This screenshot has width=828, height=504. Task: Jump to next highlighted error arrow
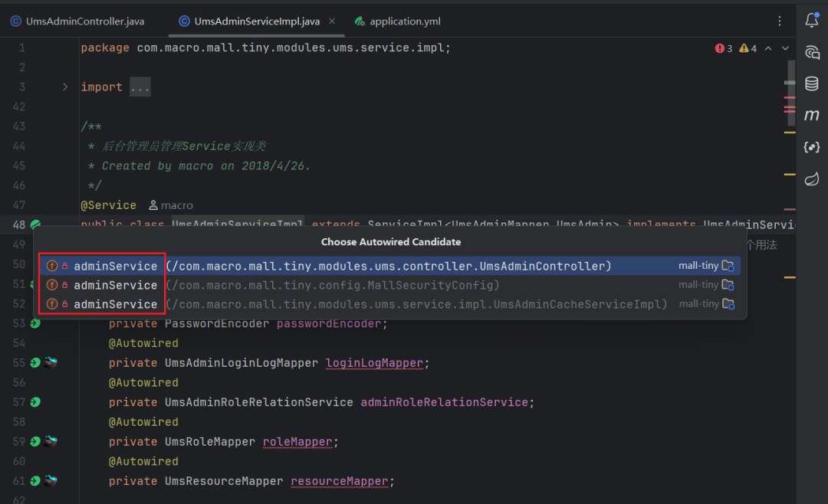click(785, 48)
